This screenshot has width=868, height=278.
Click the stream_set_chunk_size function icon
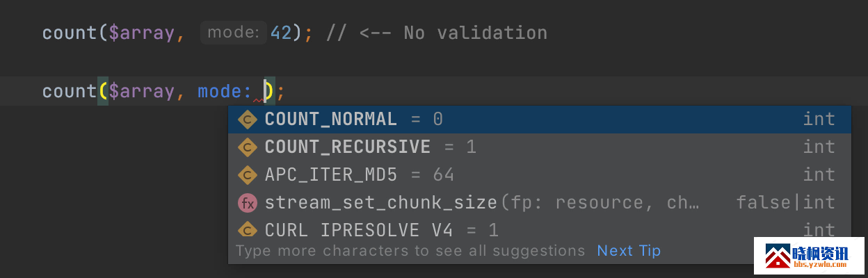point(248,203)
